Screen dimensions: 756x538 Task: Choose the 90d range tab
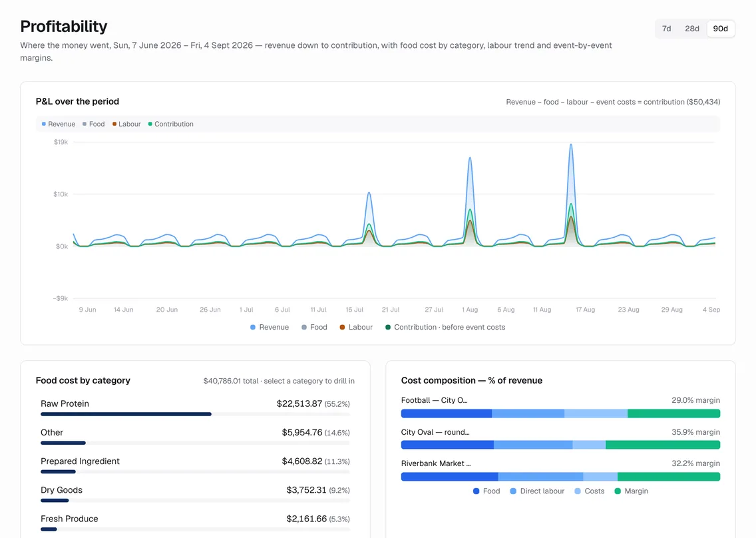pyautogui.click(x=720, y=29)
